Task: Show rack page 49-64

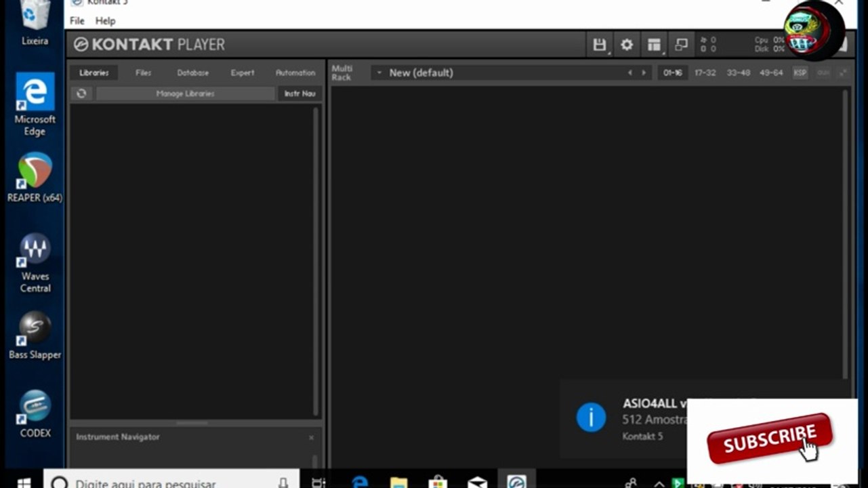Action: tap(771, 73)
